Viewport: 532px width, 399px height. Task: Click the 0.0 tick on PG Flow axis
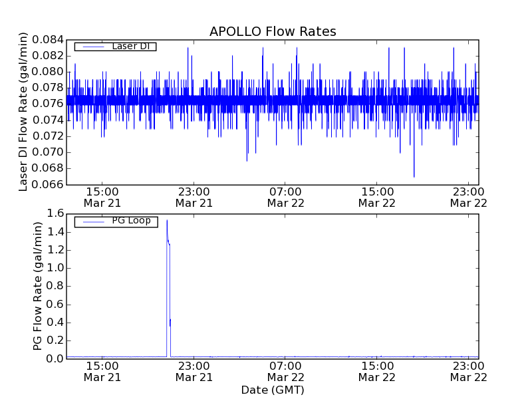[x=55, y=358]
